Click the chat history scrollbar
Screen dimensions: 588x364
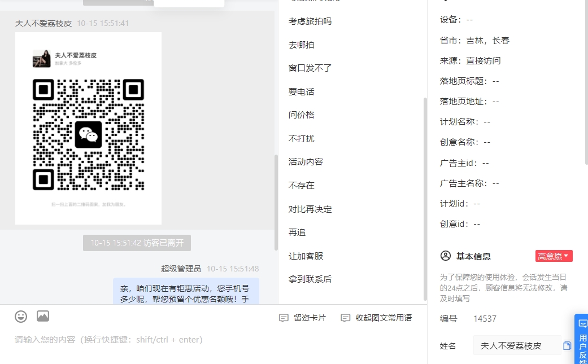click(x=276, y=202)
